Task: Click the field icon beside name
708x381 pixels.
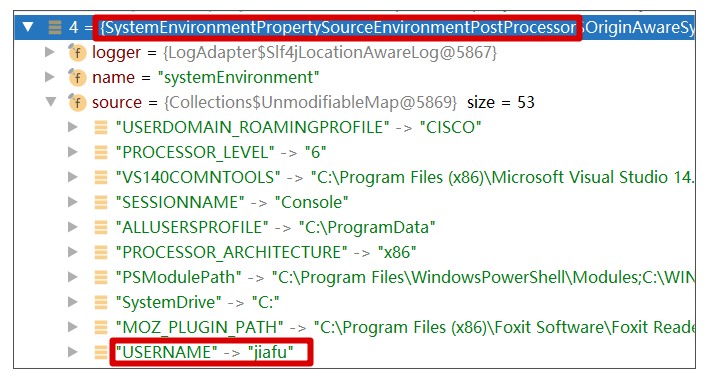Action: tap(77, 78)
